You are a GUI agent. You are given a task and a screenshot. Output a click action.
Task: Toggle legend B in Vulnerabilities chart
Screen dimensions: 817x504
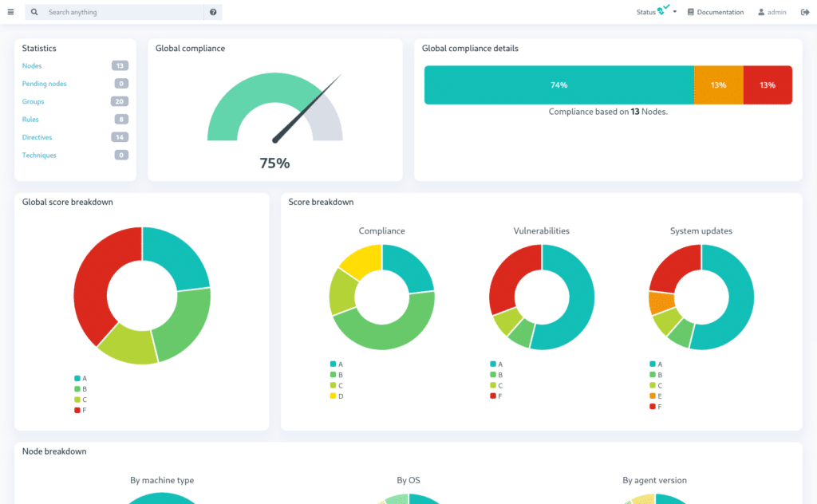[x=496, y=375]
